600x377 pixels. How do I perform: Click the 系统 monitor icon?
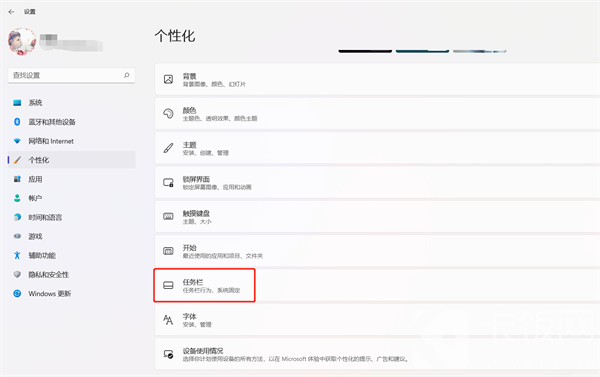point(17,103)
